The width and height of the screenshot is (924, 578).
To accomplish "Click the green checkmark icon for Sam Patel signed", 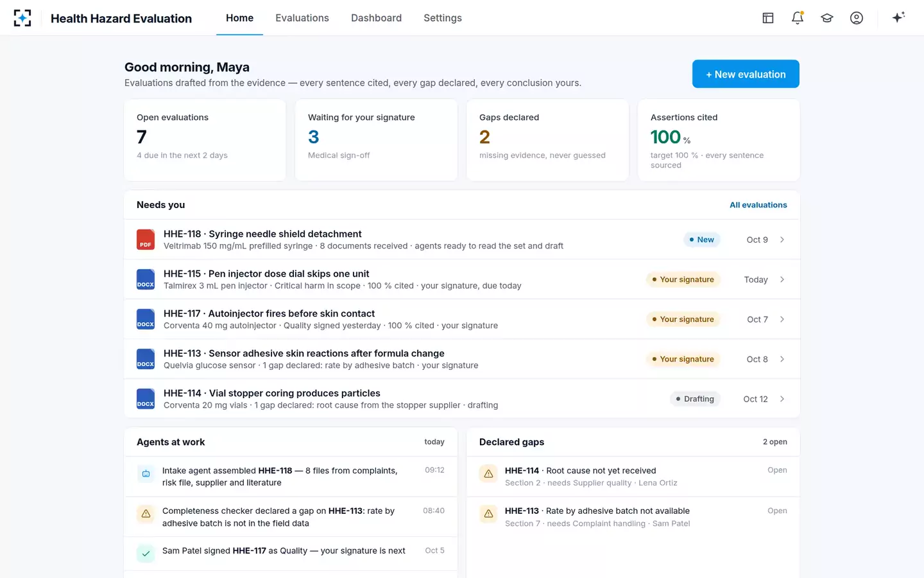I will (x=146, y=554).
